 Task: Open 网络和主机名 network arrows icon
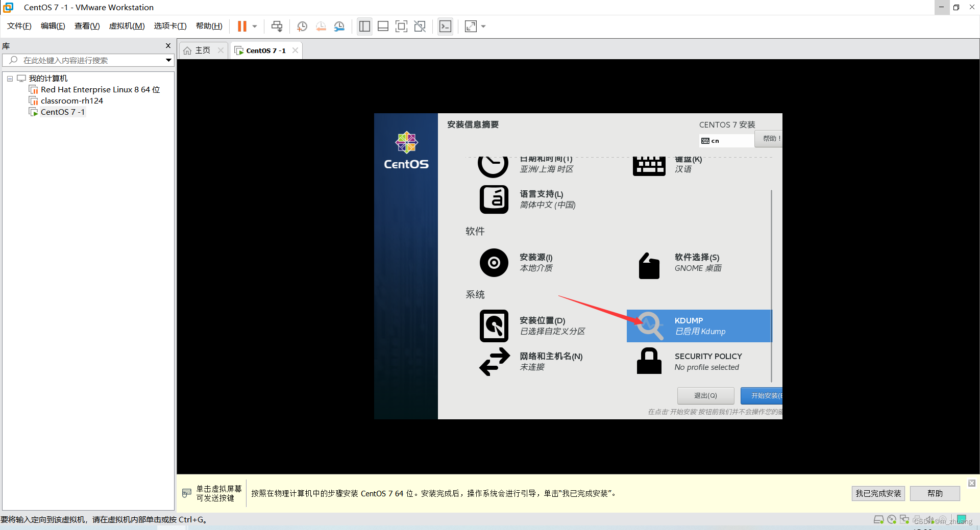click(494, 362)
